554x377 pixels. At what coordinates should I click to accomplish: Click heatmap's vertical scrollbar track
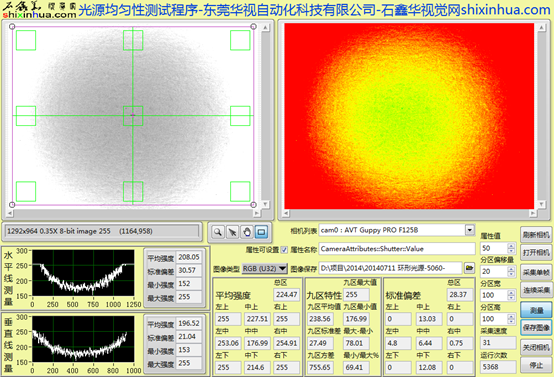click(541, 116)
